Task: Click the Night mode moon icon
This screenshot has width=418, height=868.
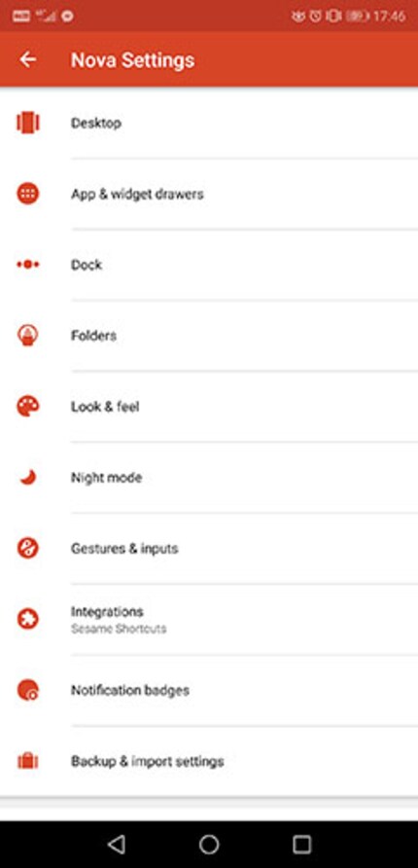Action: 27,477
